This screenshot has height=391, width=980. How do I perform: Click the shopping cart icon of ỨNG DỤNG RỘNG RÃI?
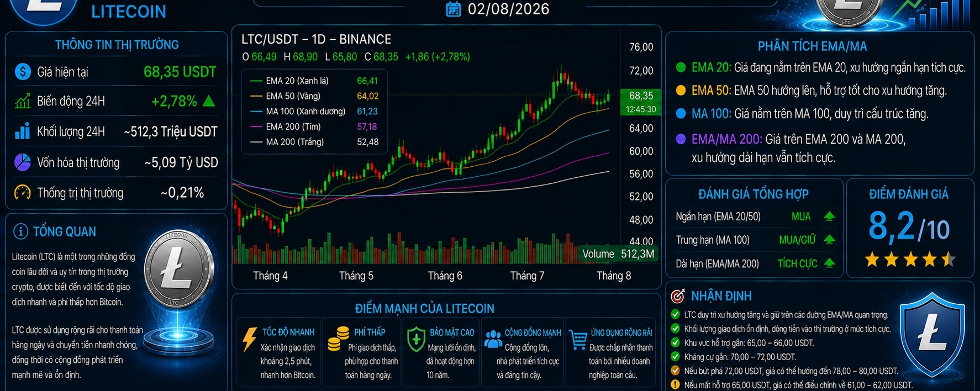tap(577, 339)
